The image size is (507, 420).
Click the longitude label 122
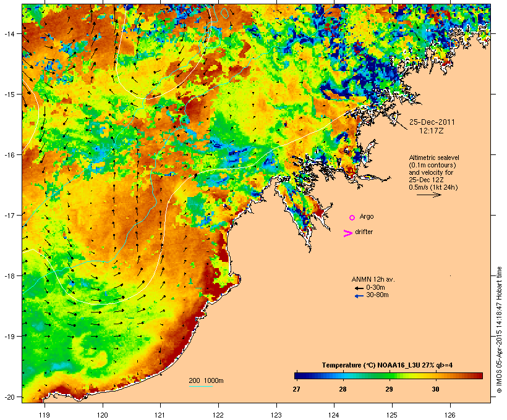pos(218,415)
